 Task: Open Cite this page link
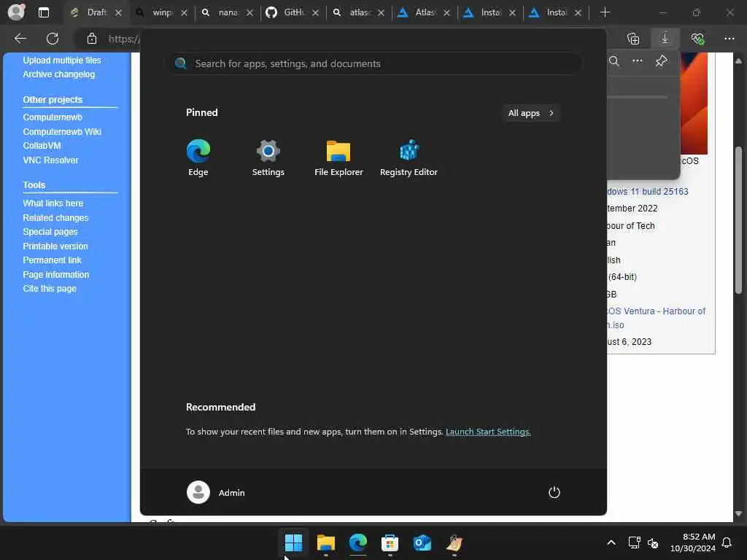tap(50, 289)
